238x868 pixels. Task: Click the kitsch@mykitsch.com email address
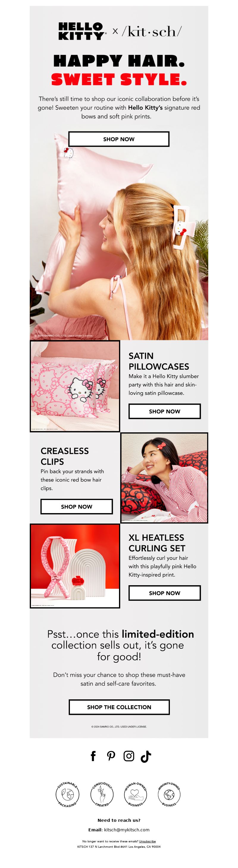click(x=126, y=830)
